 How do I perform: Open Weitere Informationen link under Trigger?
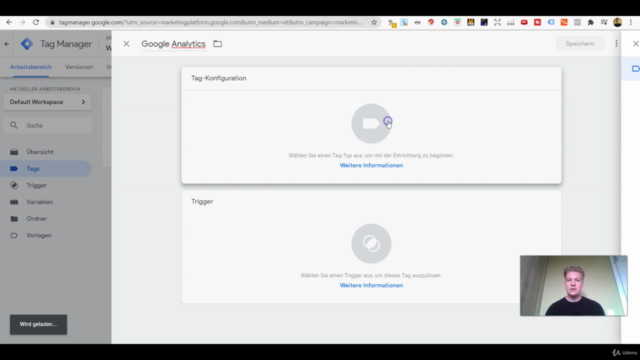click(371, 285)
